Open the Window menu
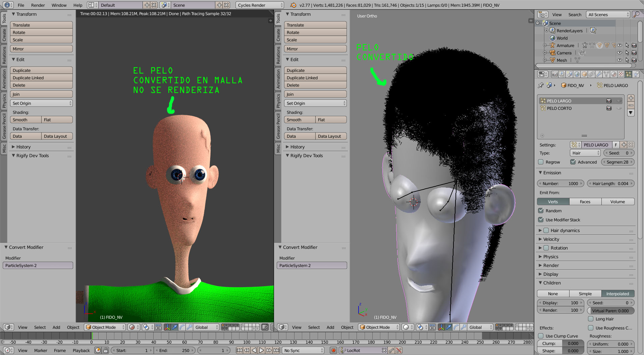The width and height of the screenshot is (644, 355). click(59, 5)
